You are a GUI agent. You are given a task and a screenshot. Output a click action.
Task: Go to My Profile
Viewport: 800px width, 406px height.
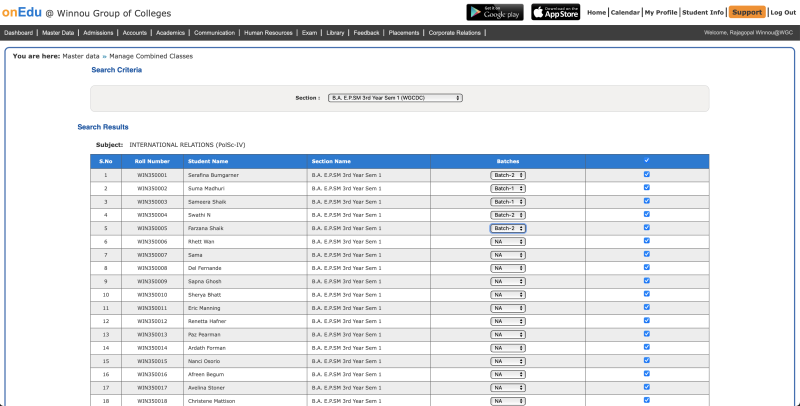pos(660,12)
